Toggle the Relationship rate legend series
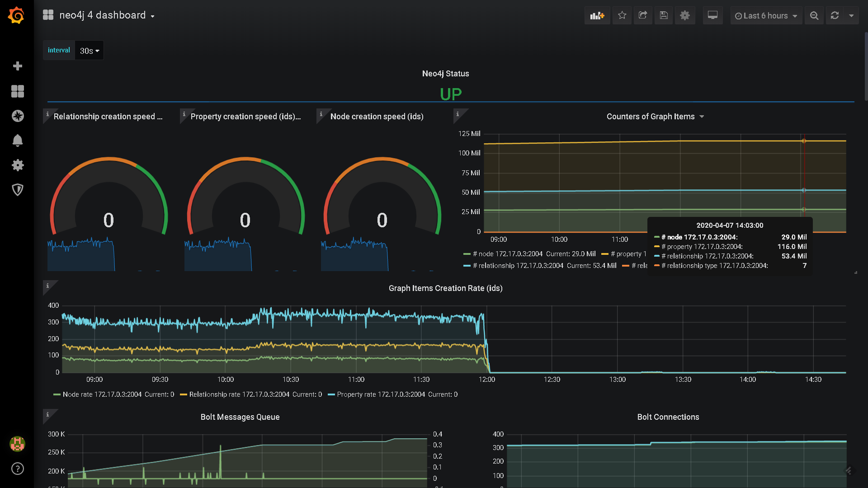Screen dimensions: 868x488 coord(239,394)
